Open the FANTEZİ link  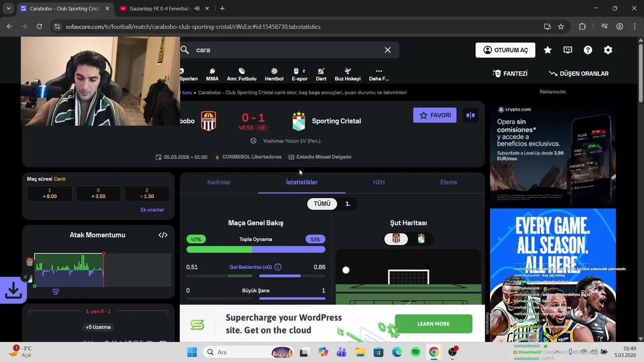tap(510, 73)
